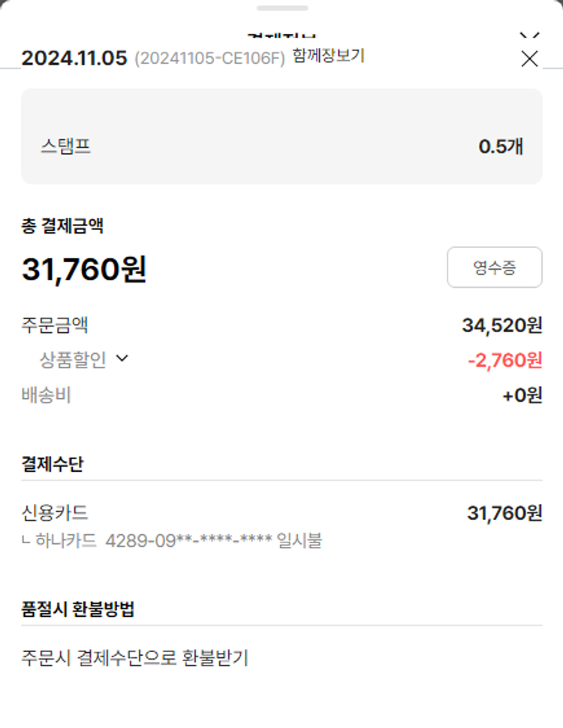Click the total amount 31,760원 in bold

pyautogui.click(x=84, y=270)
